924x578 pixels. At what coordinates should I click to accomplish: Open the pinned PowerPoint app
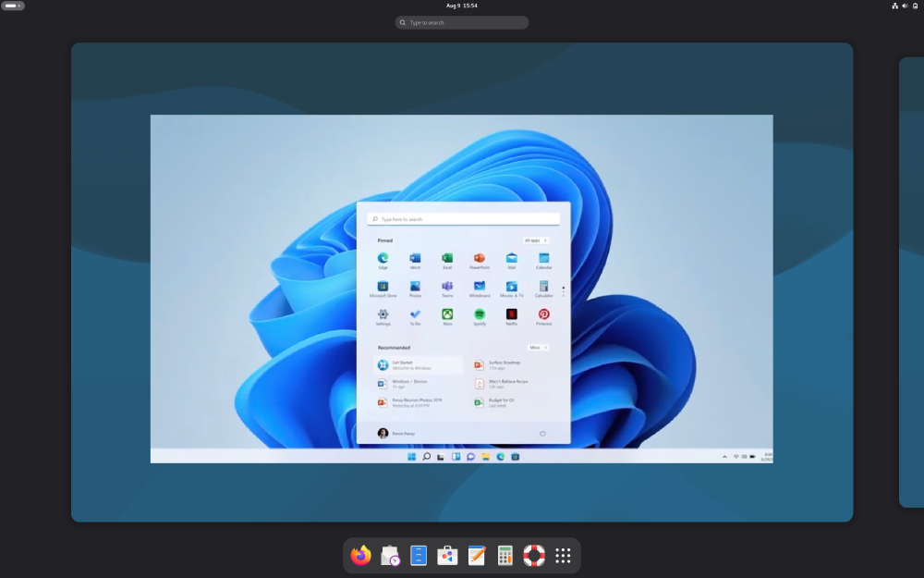[x=479, y=261]
